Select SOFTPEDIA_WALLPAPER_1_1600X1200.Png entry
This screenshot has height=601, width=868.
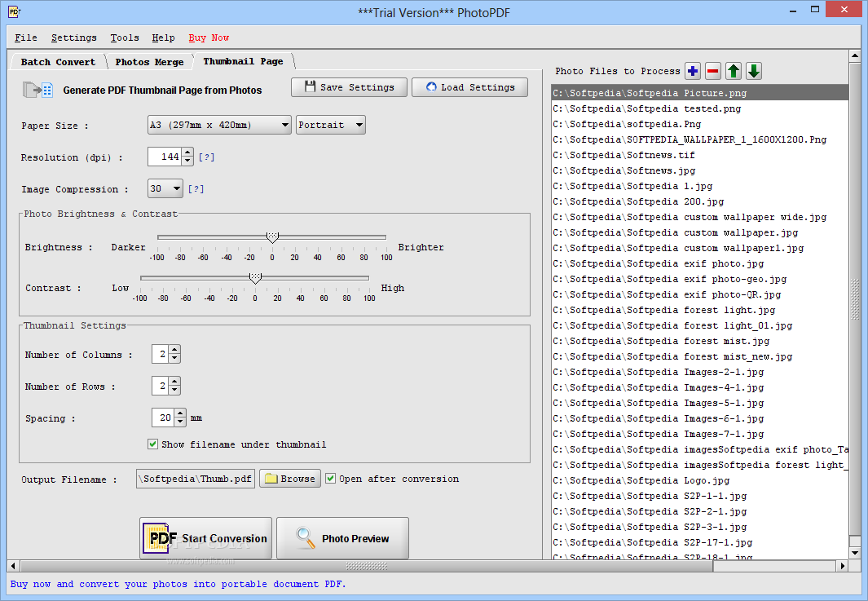coord(700,139)
